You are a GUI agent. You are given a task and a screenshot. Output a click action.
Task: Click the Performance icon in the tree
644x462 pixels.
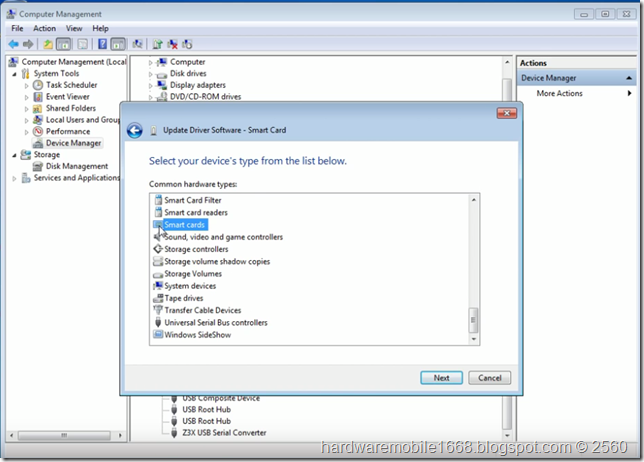38,131
